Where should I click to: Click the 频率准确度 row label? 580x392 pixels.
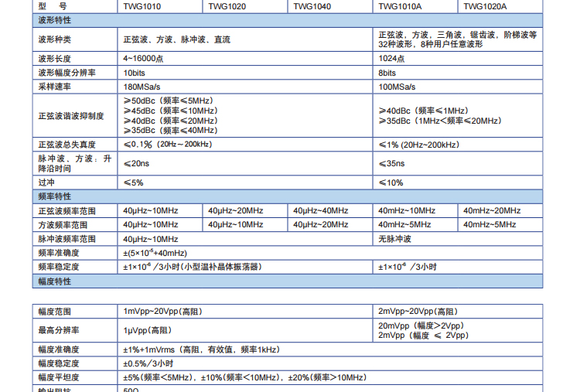pyautogui.click(x=59, y=253)
